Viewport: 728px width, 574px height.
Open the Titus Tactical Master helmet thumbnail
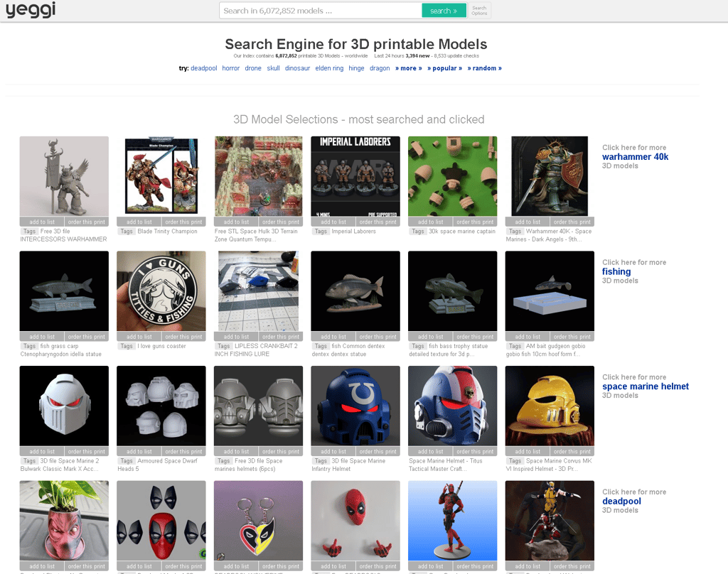(x=453, y=406)
